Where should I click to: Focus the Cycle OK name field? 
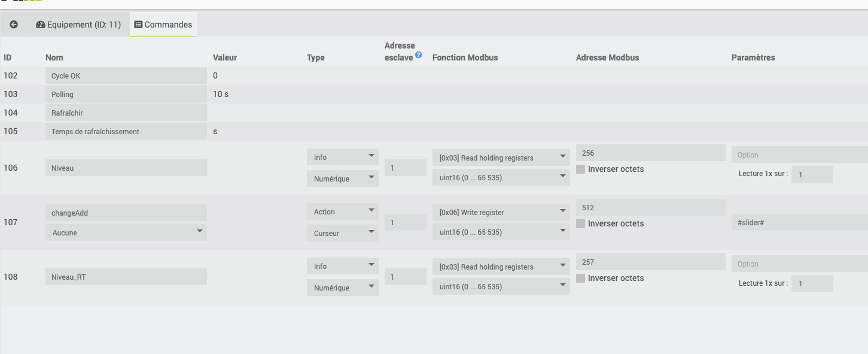point(126,75)
